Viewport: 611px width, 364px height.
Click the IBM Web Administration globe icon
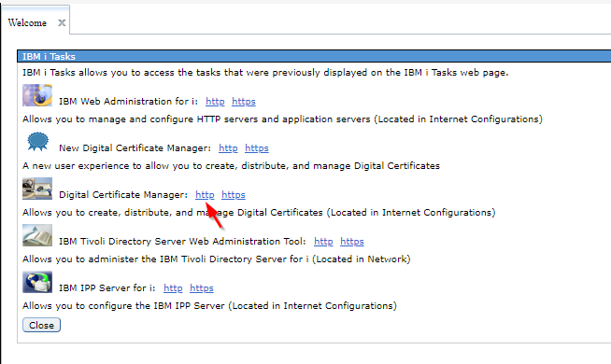(x=37, y=95)
